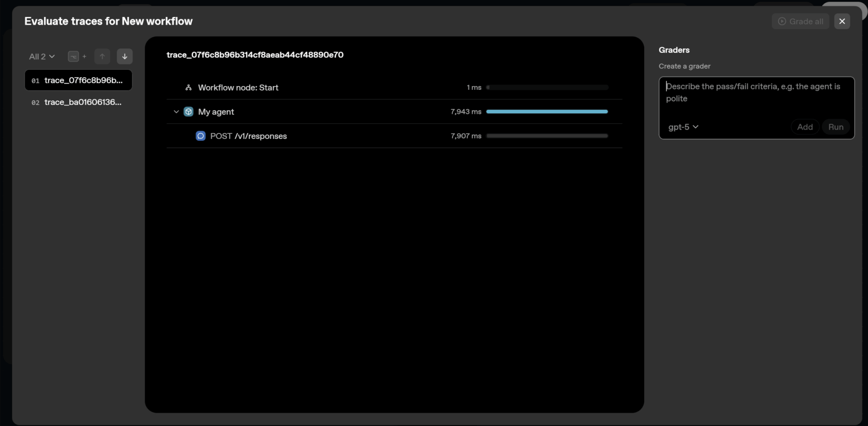Select the Workflow node: Start row label
868x426 pixels.
coord(238,88)
